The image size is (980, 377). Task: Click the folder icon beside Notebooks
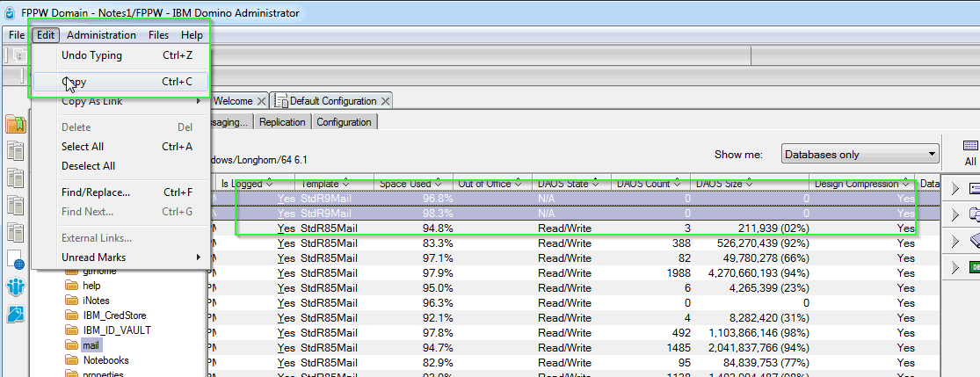[72, 361]
